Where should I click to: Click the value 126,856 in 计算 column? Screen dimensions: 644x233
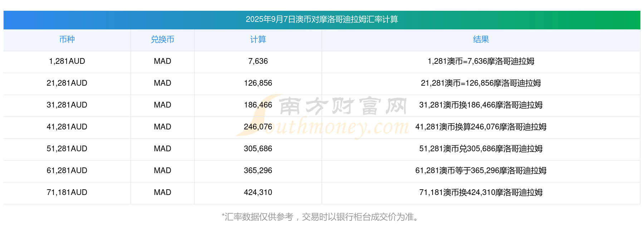pyautogui.click(x=258, y=83)
